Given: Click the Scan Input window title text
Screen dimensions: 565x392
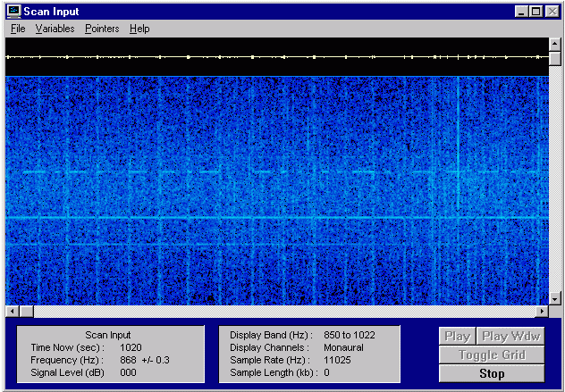Looking at the screenshot, I should pyautogui.click(x=51, y=12).
